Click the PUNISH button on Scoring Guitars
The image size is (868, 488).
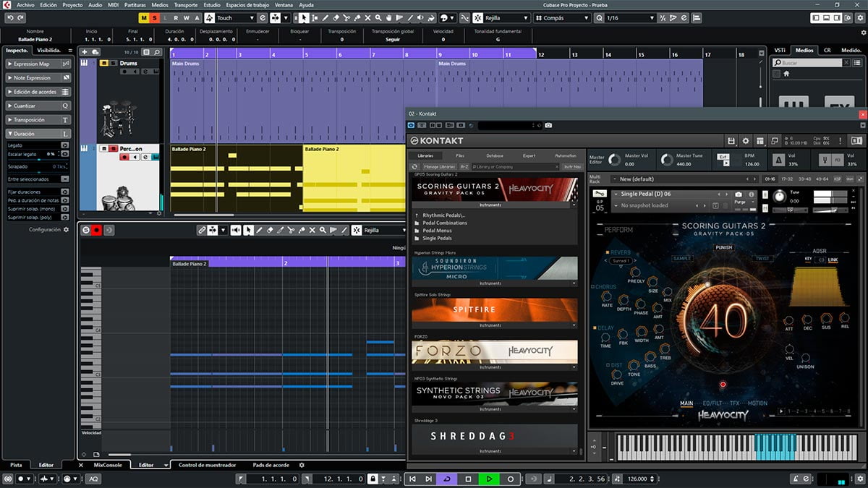(723, 247)
